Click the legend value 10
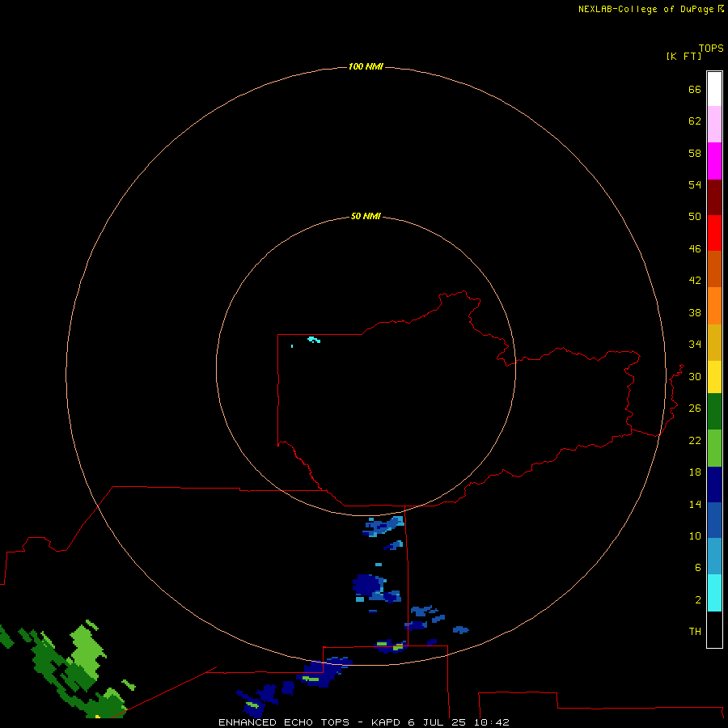Viewport: 728px width, 728px height. coord(695,535)
